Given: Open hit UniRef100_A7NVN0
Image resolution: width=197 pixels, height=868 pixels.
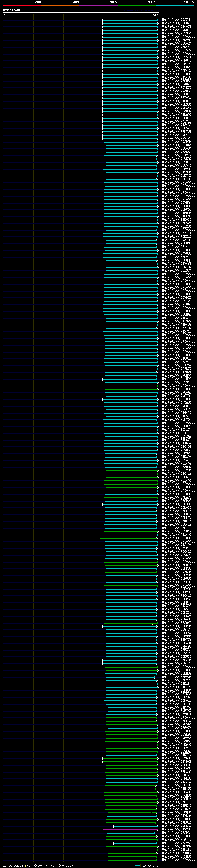Looking at the screenshot, I should tap(177, 40).
